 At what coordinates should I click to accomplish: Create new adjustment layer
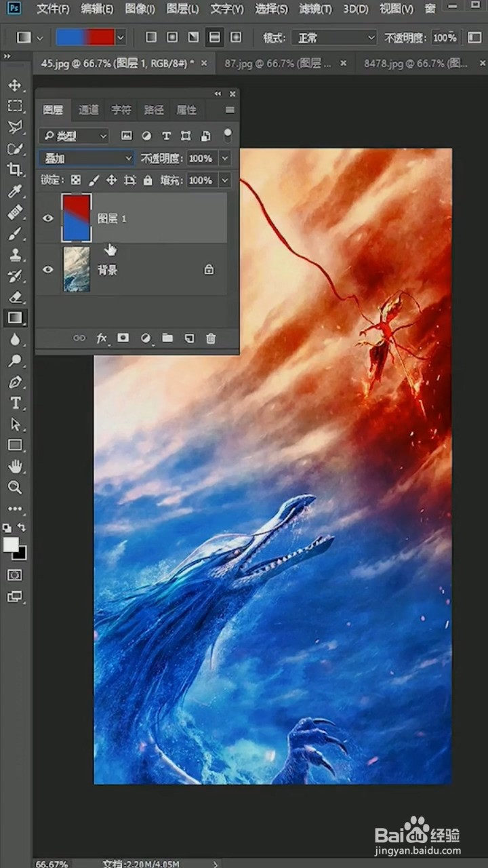146,338
